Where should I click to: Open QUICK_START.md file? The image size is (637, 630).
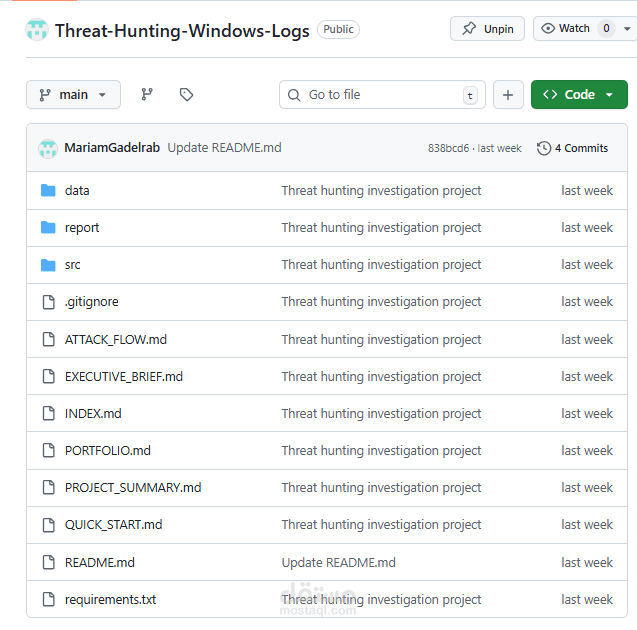114,525
